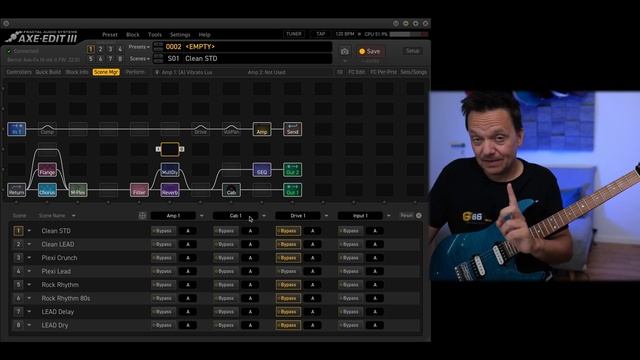
Task: Select the M-Plex block in the grid
Action: [78, 190]
